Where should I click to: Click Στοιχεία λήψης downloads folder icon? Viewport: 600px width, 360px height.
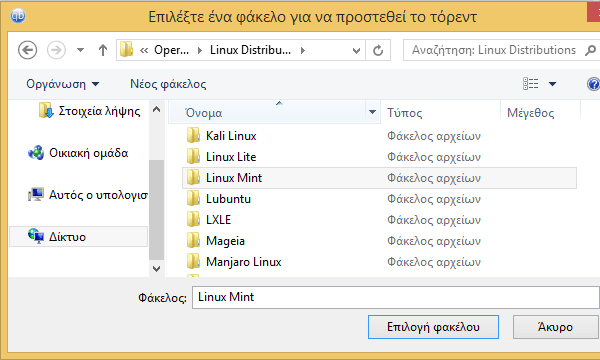pyautogui.click(x=46, y=110)
